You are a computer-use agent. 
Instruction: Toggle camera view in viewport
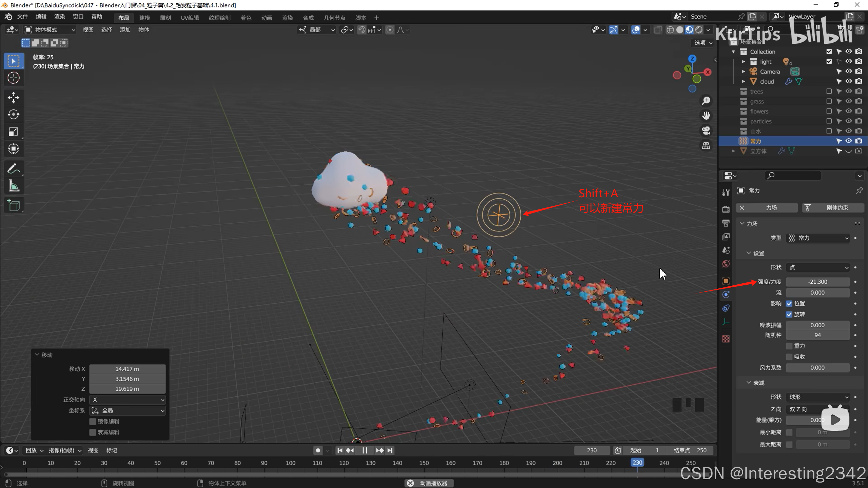(x=706, y=131)
